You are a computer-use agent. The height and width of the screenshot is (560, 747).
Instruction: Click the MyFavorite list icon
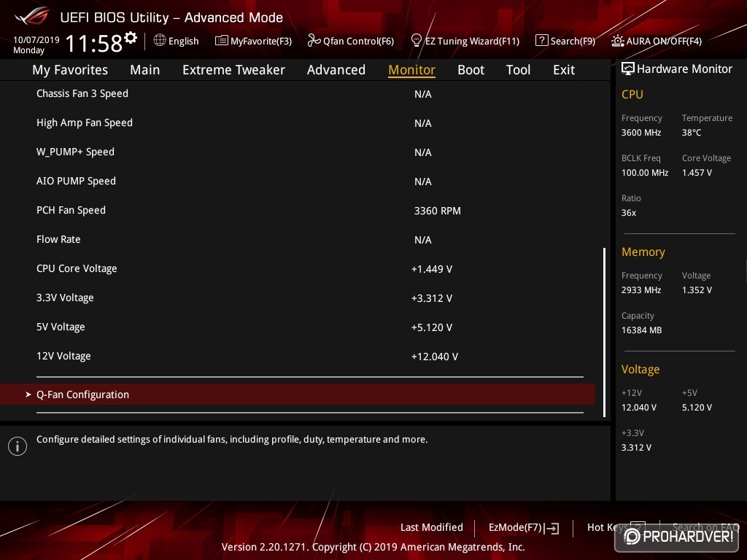click(x=222, y=41)
